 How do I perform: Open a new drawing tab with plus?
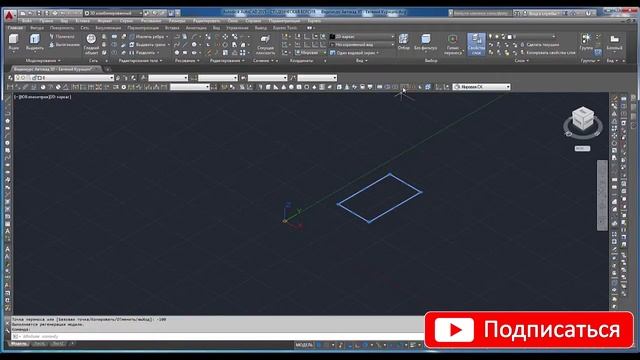coord(107,69)
